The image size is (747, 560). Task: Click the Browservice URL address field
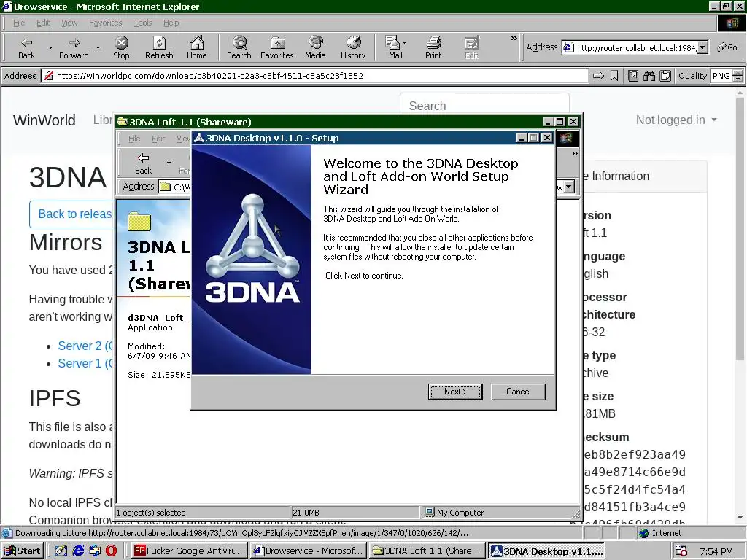[314, 76]
